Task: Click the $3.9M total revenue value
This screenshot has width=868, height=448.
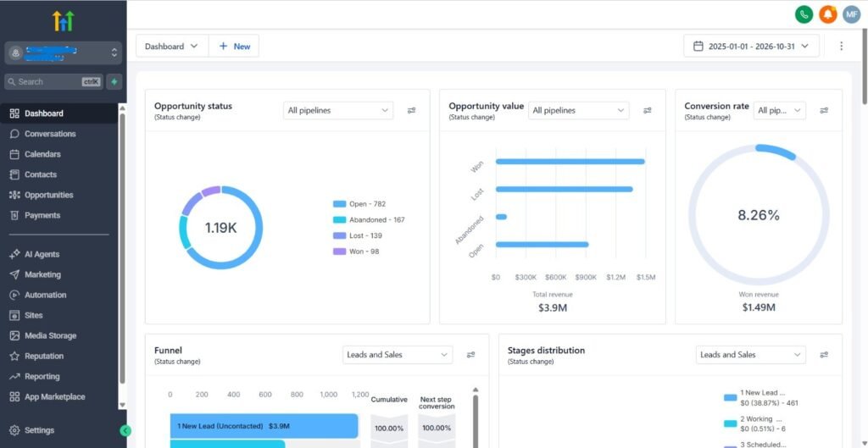Action: point(553,307)
